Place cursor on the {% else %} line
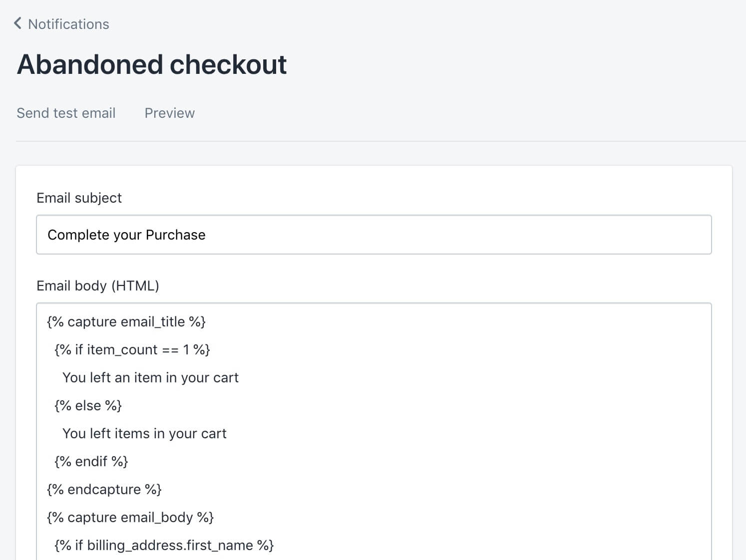 point(88,406)
